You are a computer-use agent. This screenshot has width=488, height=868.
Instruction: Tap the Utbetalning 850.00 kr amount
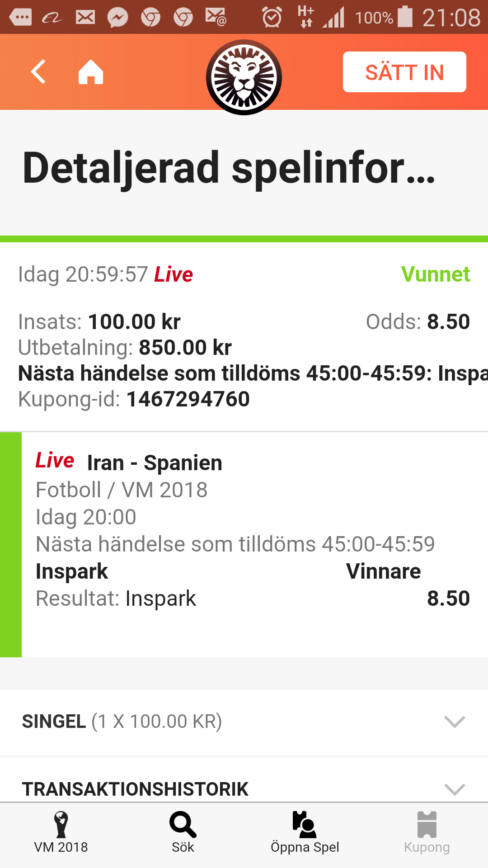[x=185, y=348]
